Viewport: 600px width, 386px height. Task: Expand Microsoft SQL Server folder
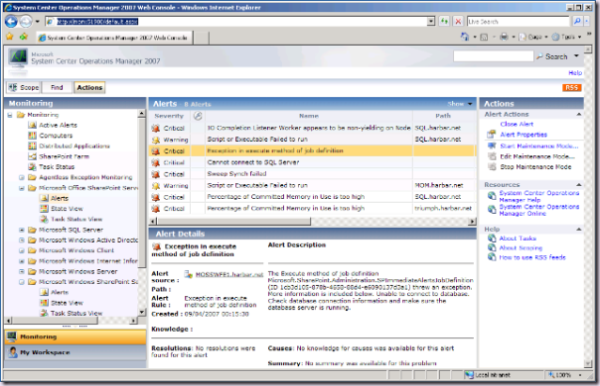pos(21,230)
